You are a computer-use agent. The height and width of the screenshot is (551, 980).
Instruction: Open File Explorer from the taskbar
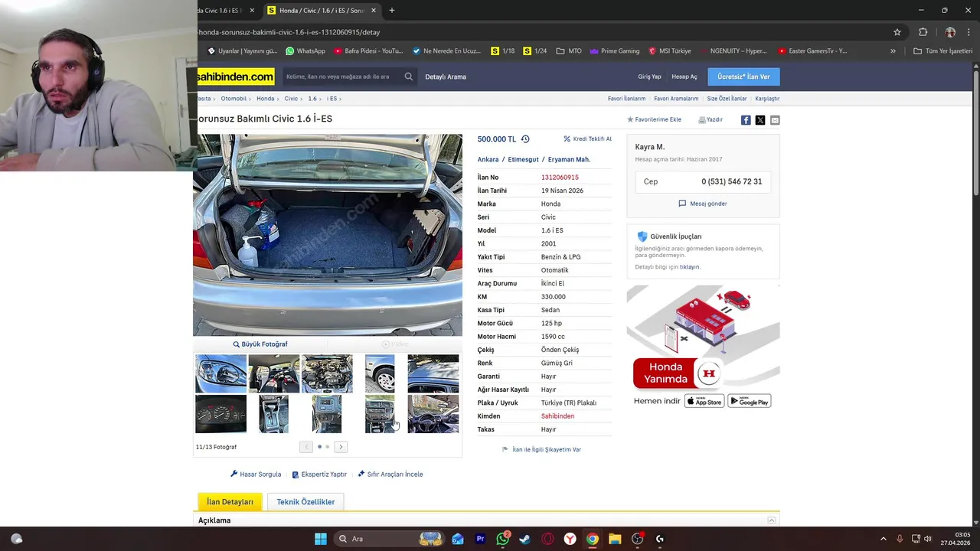[615, 539]
